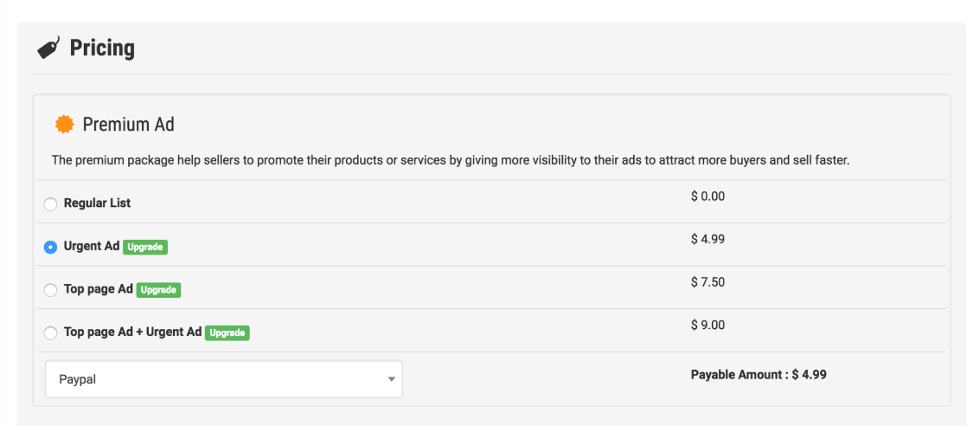Viewport: 980px width, 426px height.
Task: Click the Upgrade badge beside Top page Ad
Action: click(159, 290)
